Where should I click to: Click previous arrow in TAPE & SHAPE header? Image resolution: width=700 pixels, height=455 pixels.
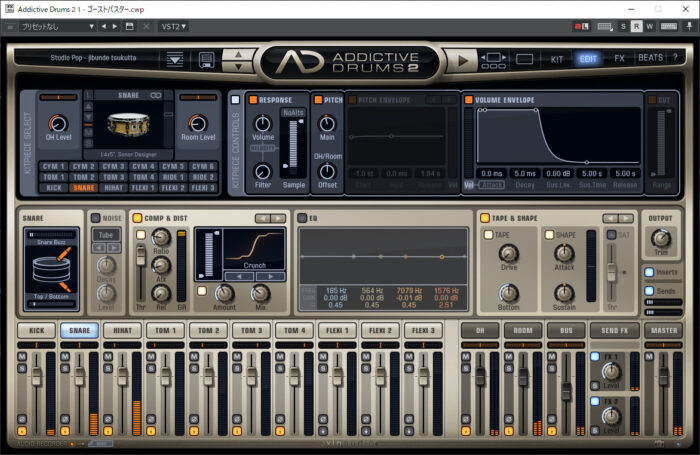[x=610, y=218]
